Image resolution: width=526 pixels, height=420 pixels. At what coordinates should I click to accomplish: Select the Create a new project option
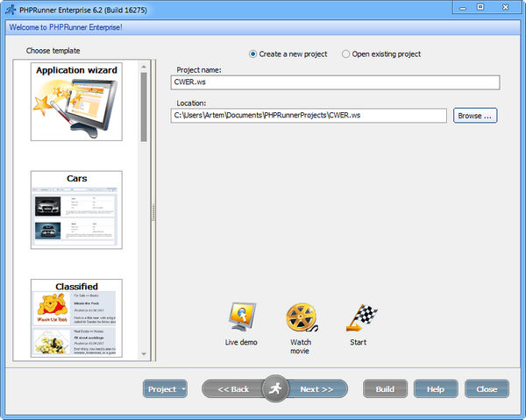(254, 54)
